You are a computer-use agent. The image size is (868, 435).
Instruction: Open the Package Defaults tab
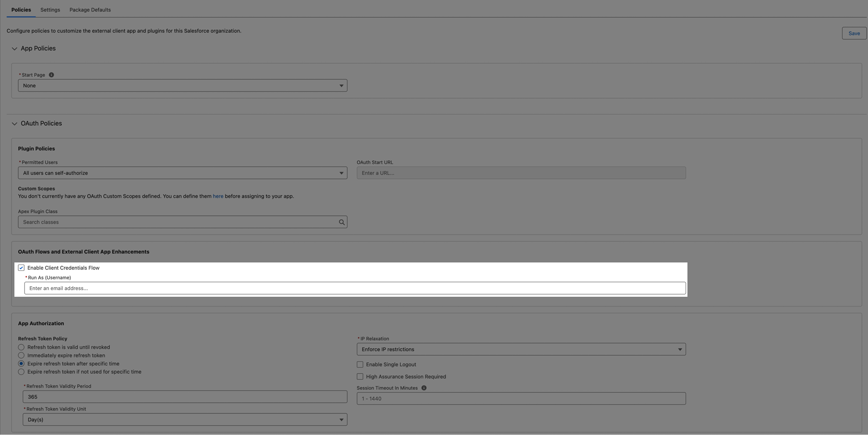(x=90, y=9)
